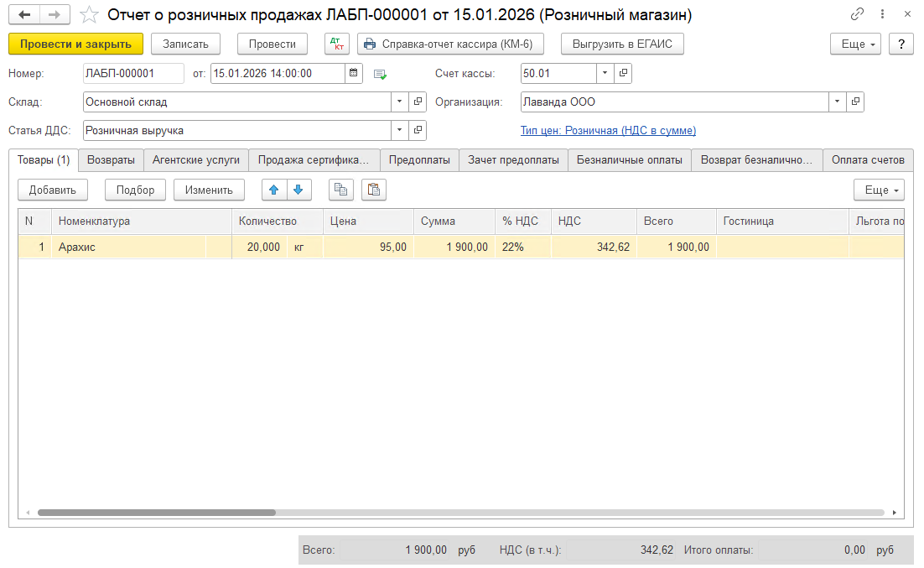Open Основной склад warehouse card
The height and width of the screenshot is (568, 924).
pyautogui.click(x=418, y=102)
